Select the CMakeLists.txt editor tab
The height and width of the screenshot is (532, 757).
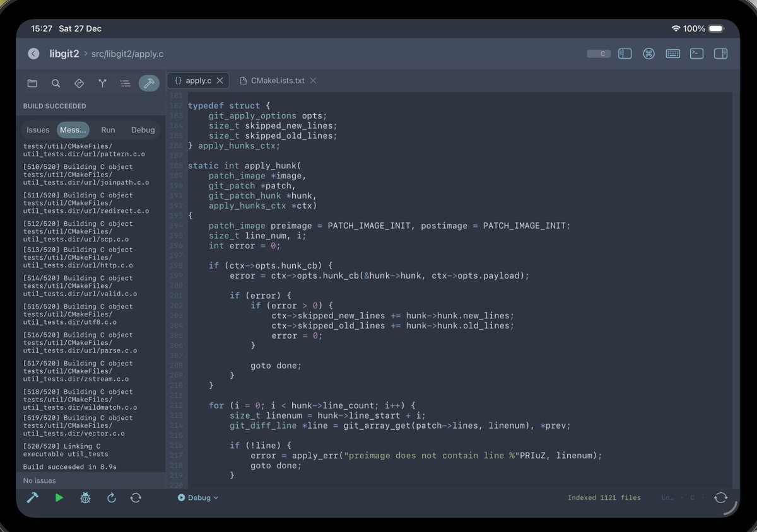point(278,81)
